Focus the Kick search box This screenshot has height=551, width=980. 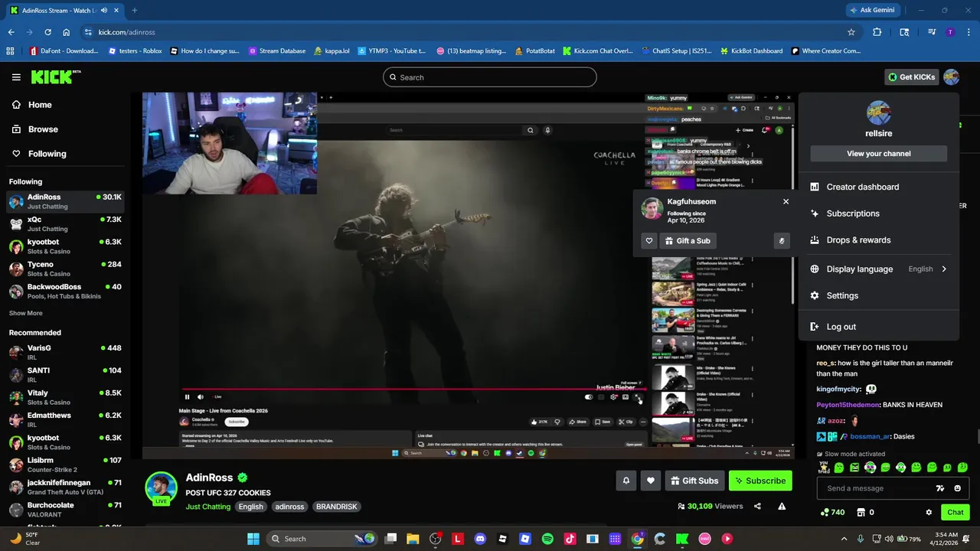[490, 77]
